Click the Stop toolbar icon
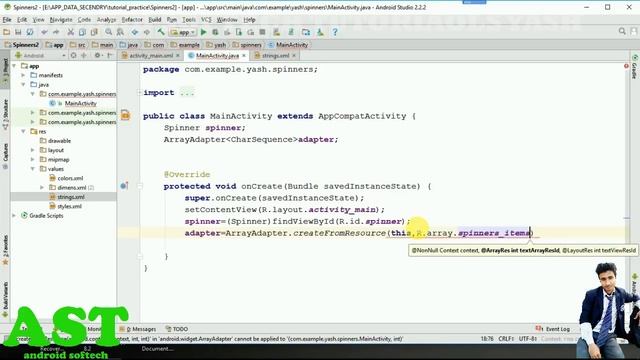The width and height of the screenshot is (640, 360). pos(262,32)
